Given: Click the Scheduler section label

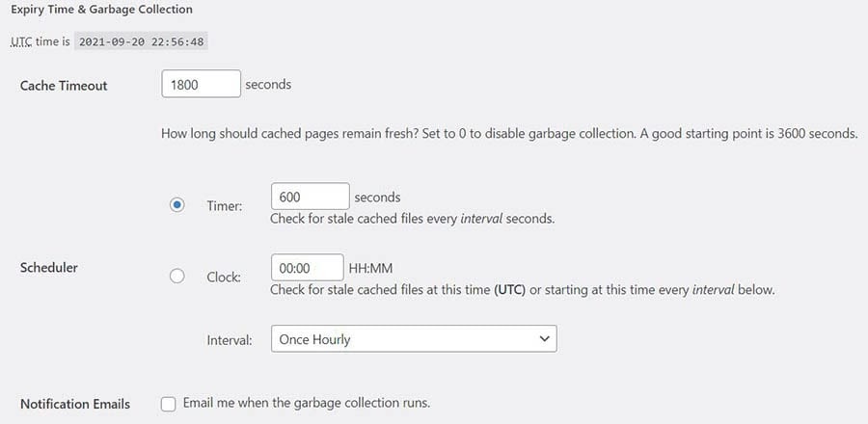Looking at the screenshot, I should pyautogui.click(x=48, y=267).
